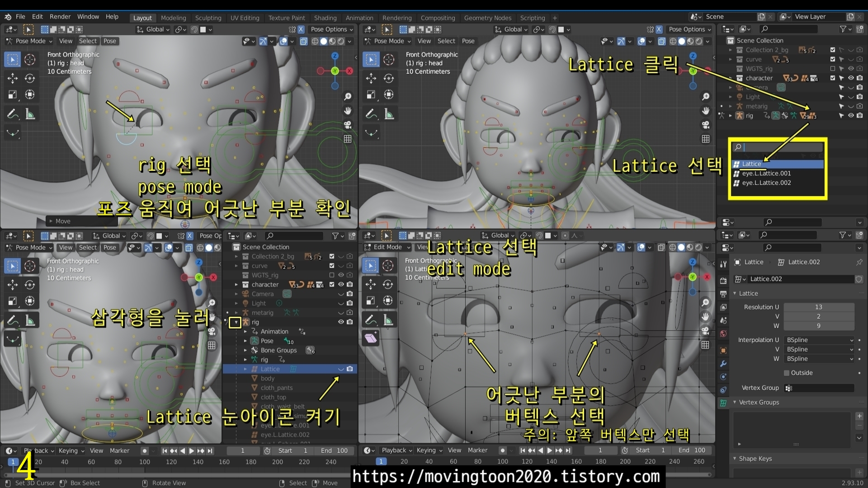Open the Render menu
Screen dimensions: 868x488
pyautogui.click(x=60, y=17)
